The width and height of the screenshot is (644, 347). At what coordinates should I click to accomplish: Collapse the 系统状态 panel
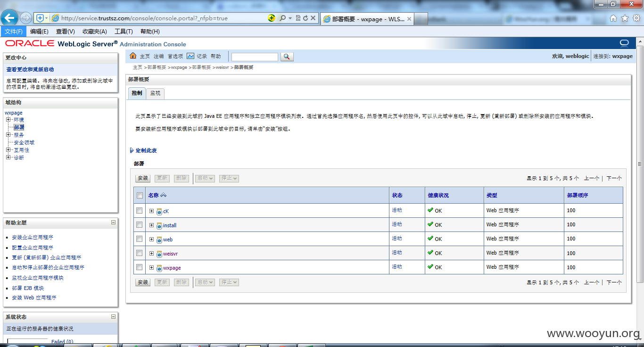113,317
